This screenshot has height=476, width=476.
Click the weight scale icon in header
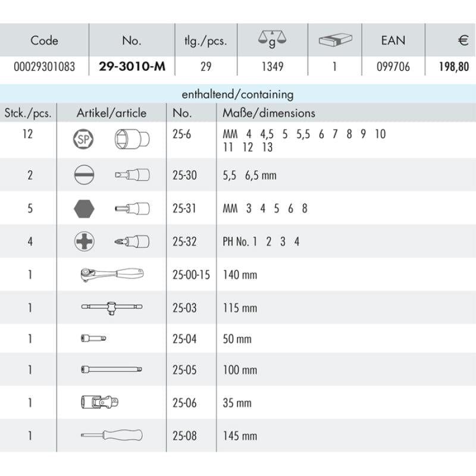pos(270,40)
